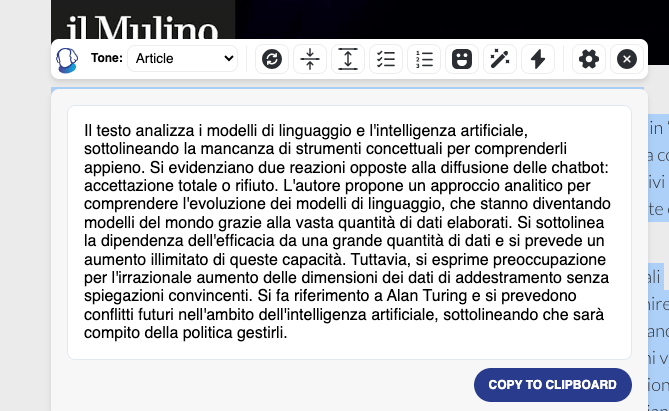Image resolution: width=669 pixels, height=411 pixels.
Task: Close the toolbar with the X button
Action: [626, 59]
